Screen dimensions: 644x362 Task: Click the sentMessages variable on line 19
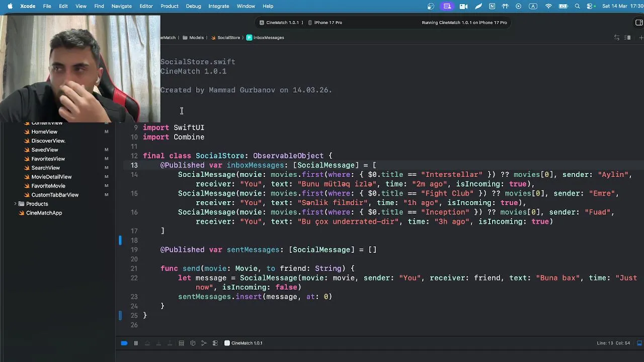(253, 250)
